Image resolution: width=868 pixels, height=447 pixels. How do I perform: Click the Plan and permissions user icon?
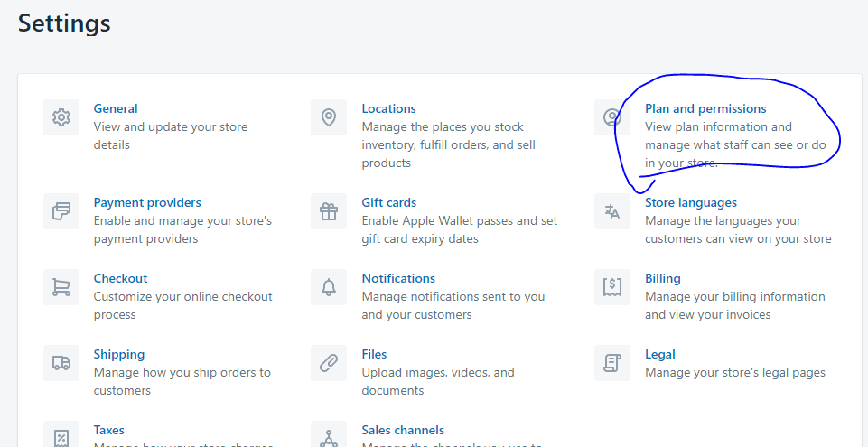click(x=612, y=117)
